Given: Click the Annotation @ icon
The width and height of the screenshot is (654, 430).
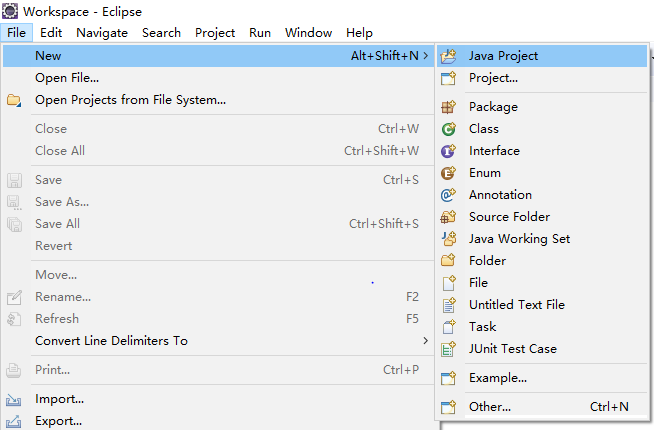Looking at the screenshot, I should 448,195.
